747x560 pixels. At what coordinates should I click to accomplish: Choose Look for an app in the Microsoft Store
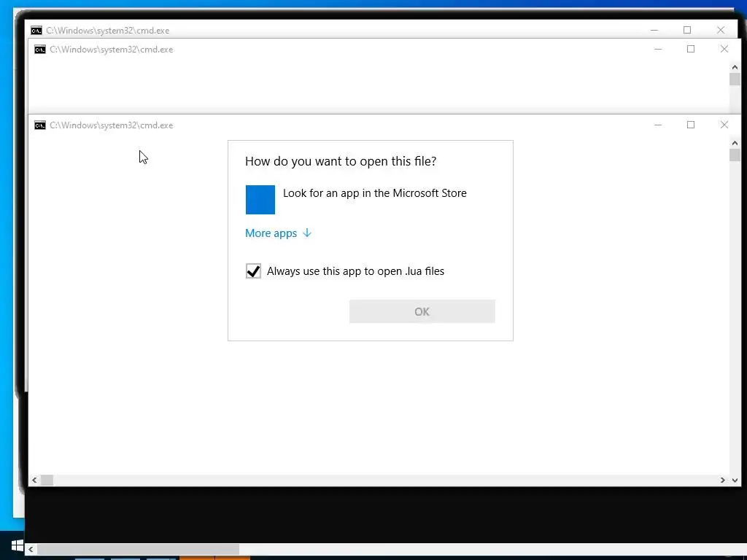click(x=374, y=193)
